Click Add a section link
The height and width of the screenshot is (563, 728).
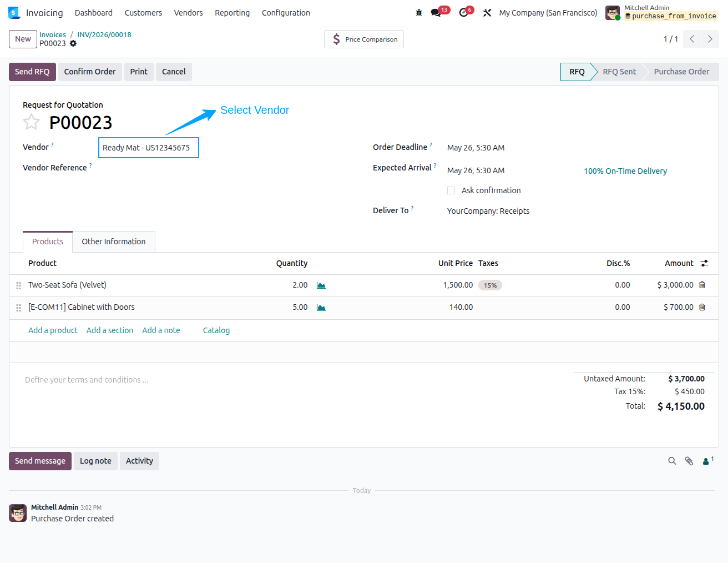tap(110, 330)
